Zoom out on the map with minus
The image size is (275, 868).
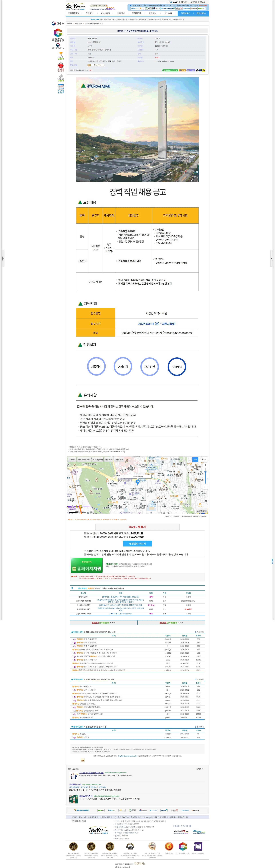205,487
